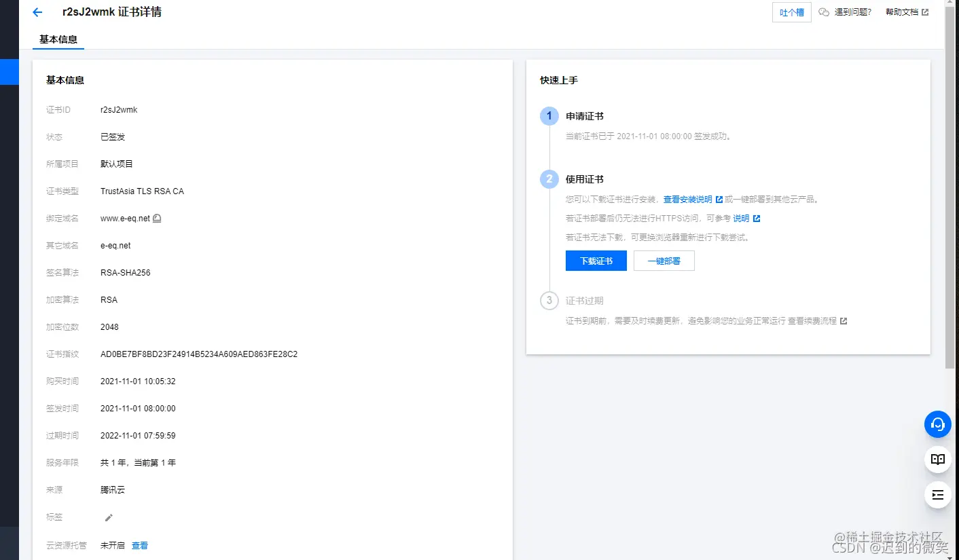
Task: Click the 快速上手 panel heading
Action: 559,80
